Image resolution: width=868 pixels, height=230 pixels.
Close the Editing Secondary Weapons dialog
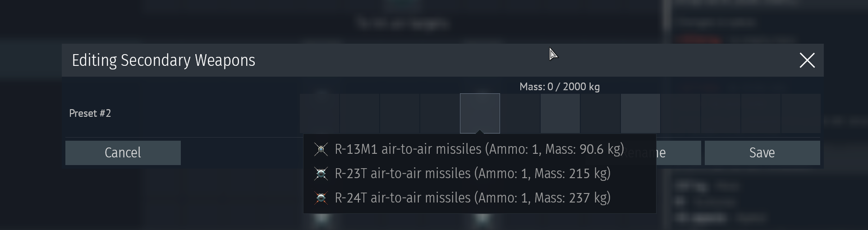[807, 60]
